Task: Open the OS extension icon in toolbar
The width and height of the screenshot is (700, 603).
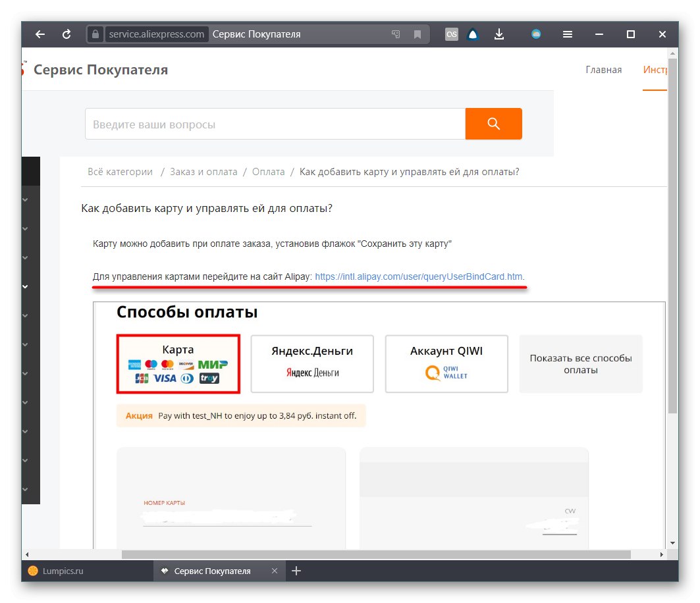Action: tap(451, 34)
